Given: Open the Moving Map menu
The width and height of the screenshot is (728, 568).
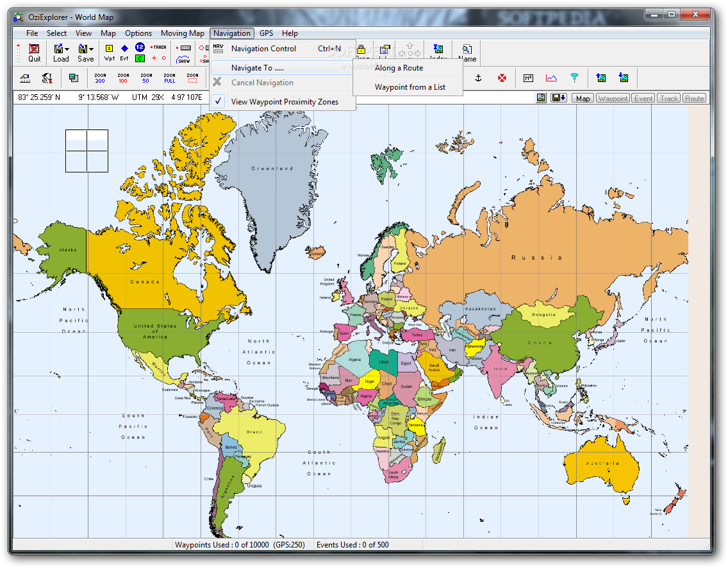Looking at the screenshot, I should pos(183,33).
